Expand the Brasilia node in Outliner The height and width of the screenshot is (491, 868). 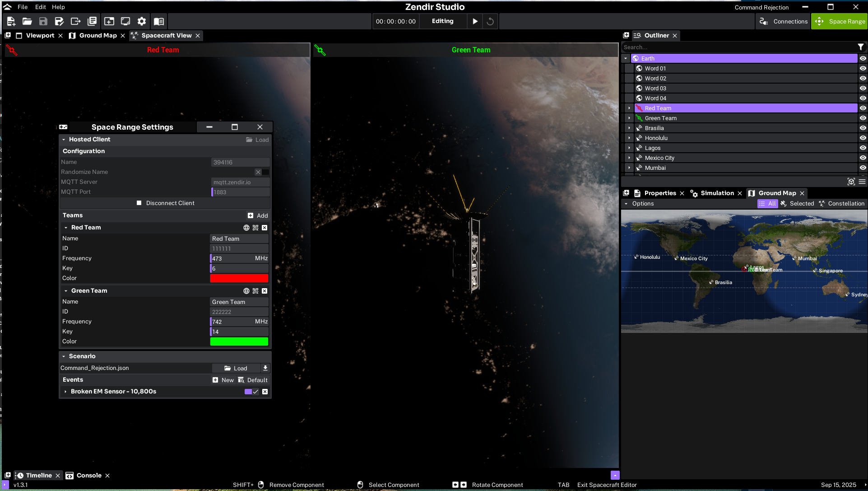pyautogui.click(x=629, y=128)
